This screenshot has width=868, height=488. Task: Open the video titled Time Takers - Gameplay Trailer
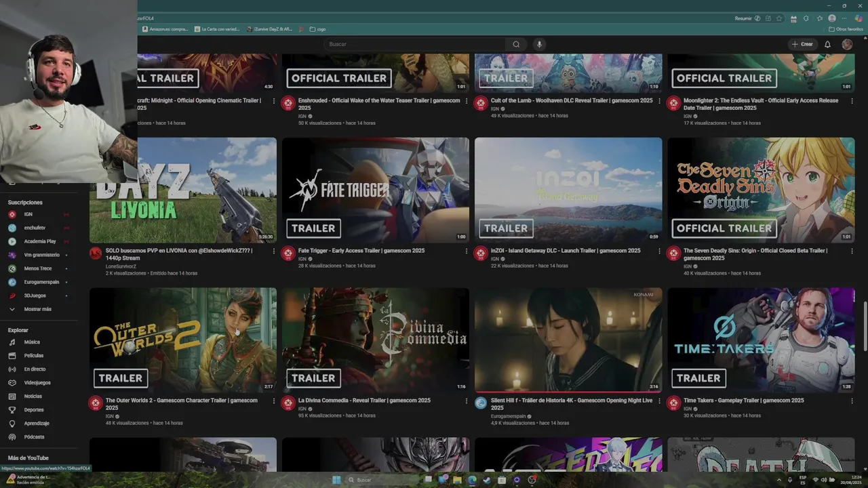click(743, 401)
